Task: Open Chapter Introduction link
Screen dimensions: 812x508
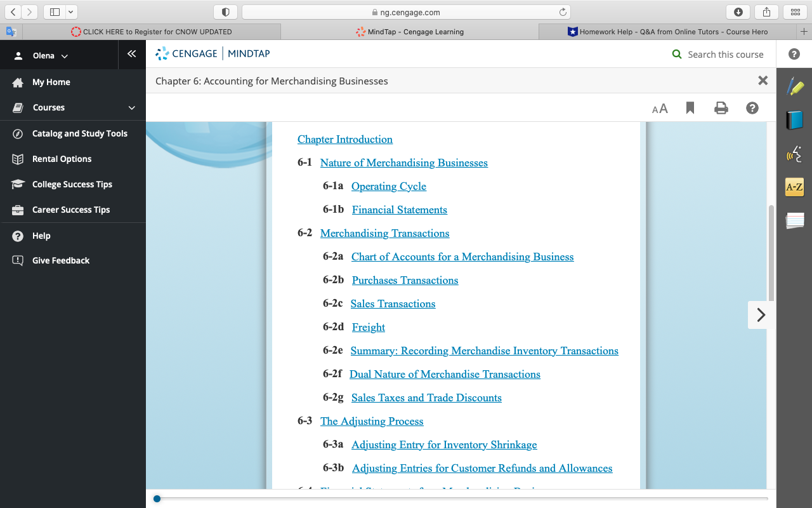Action: pyautogui.click(x=345, y=139)
